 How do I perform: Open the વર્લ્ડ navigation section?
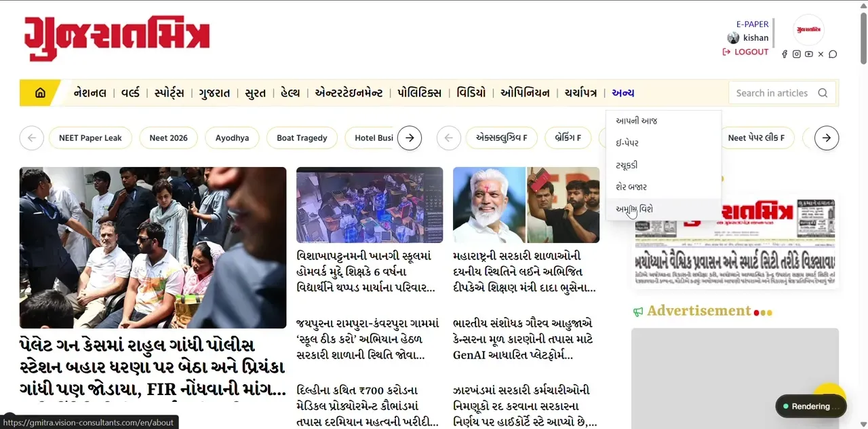tap(130, 93)
